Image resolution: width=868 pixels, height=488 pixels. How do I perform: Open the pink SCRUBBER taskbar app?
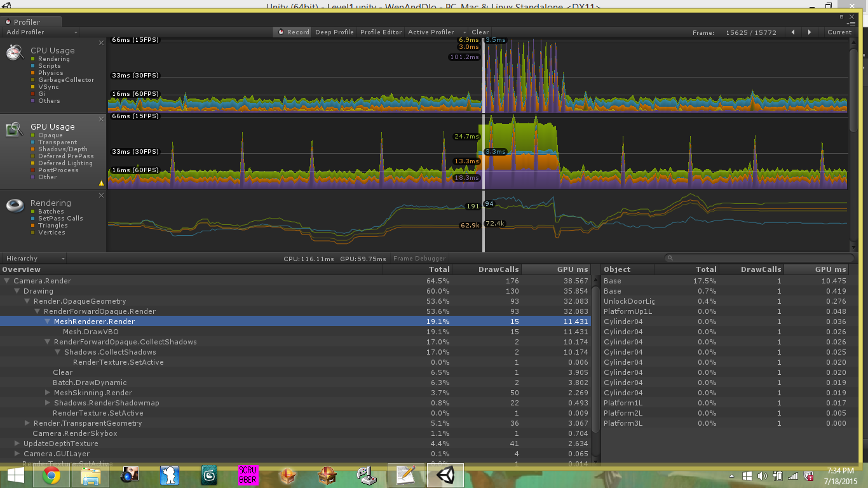click(x=248, y=475)
